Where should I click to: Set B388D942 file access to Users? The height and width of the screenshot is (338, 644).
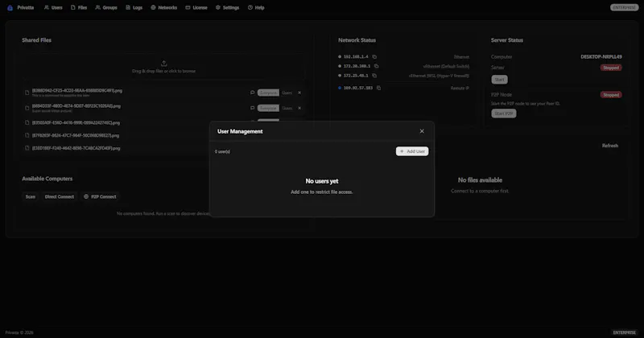(x=287, y=93)
